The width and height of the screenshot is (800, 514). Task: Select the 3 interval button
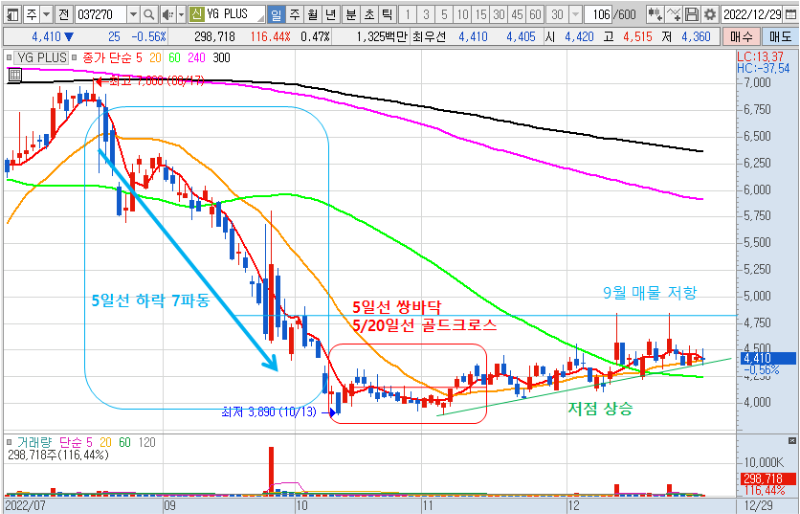point(426,14)
